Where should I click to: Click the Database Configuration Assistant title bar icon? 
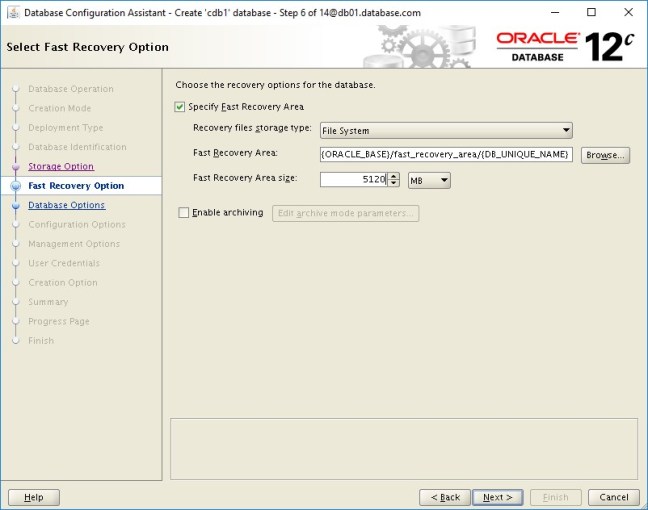11,12
